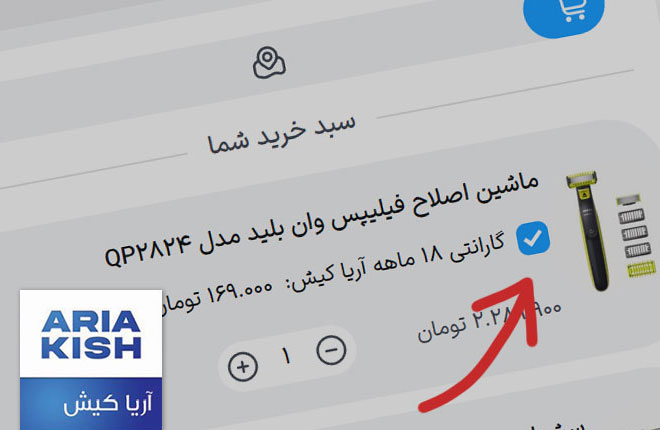This screenshot has height=430, width=660.
Task: Select the green comb attachment picture
Action: pyautogui.click(x=641, y=269)
